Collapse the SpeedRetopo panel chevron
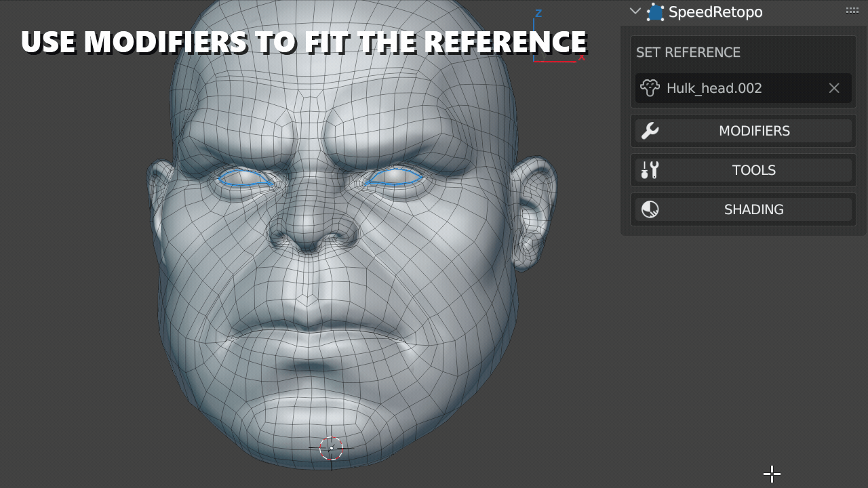Image resolution: width=868 pixels, height=488 pixels. point(635,12)
